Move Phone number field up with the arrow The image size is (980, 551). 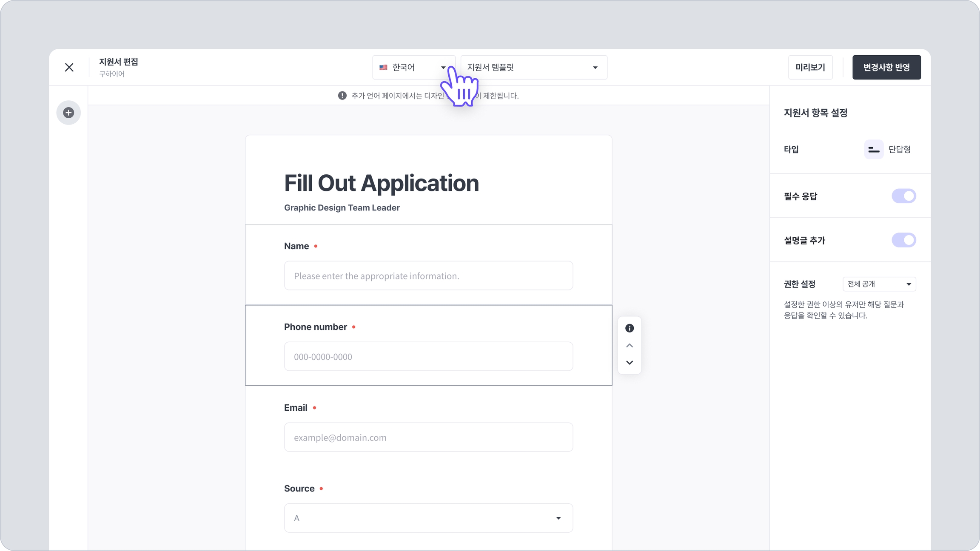click(630, 346)
